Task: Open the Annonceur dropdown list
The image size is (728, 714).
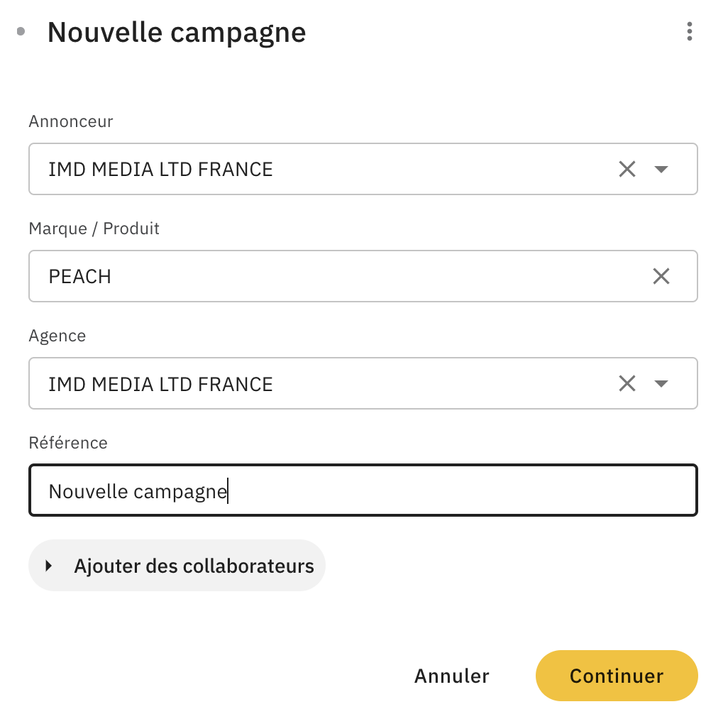Action: [661, 169]
